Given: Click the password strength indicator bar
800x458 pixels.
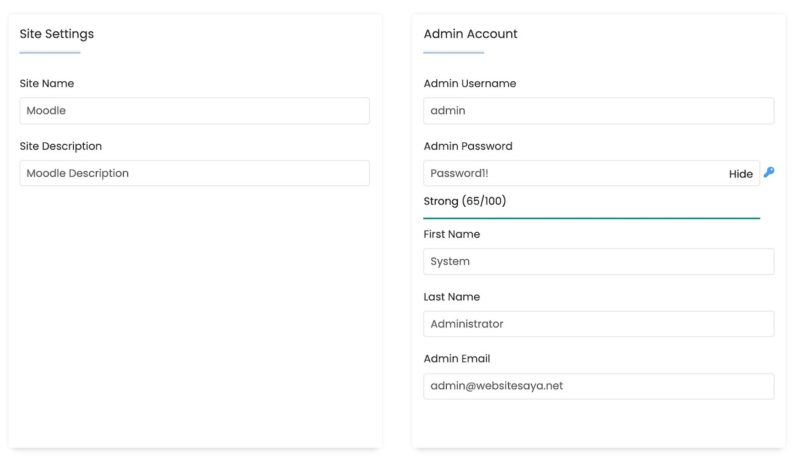Looking at the screenshot, I should point(591,218).
